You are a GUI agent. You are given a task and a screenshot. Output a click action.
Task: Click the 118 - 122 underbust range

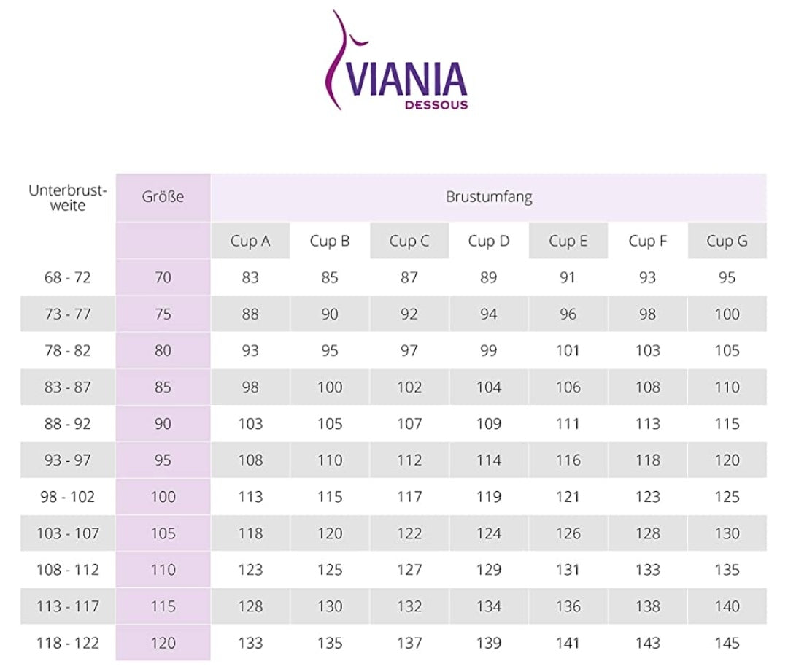click(x=68, y=643)
